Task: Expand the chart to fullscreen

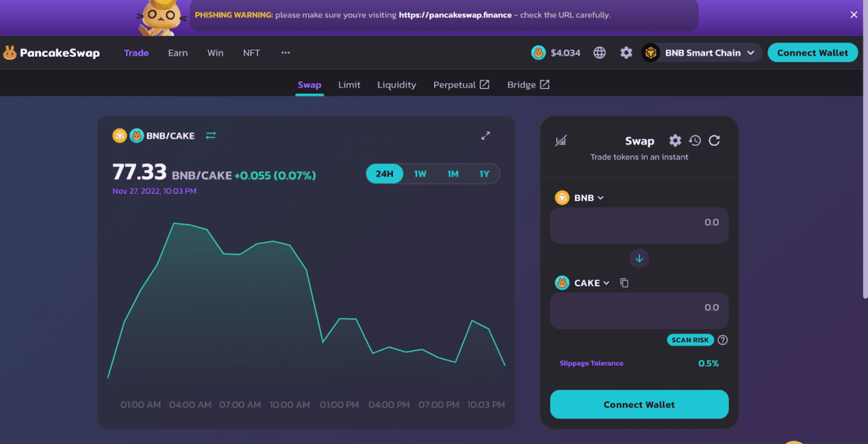Action: [x=486, y=135]
